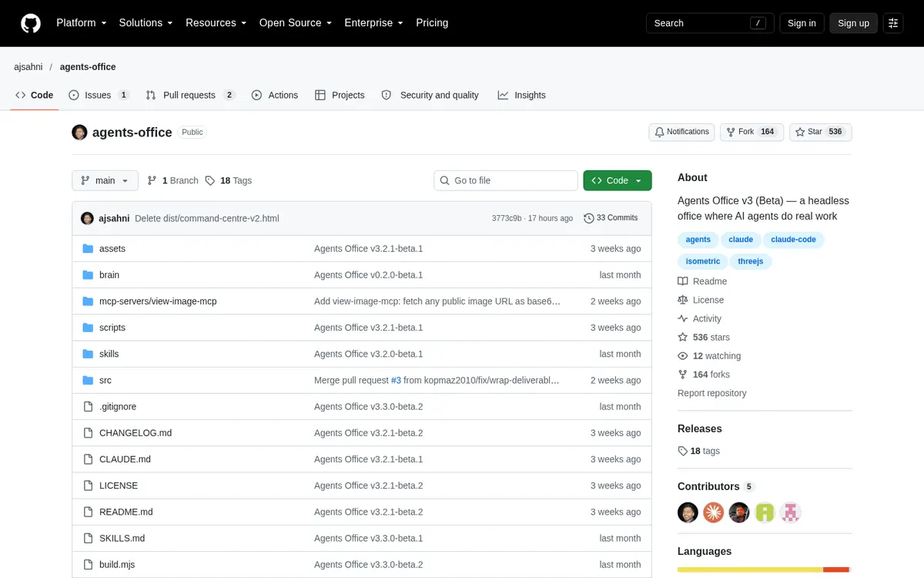Click the Sign in button

pos(802,23)
